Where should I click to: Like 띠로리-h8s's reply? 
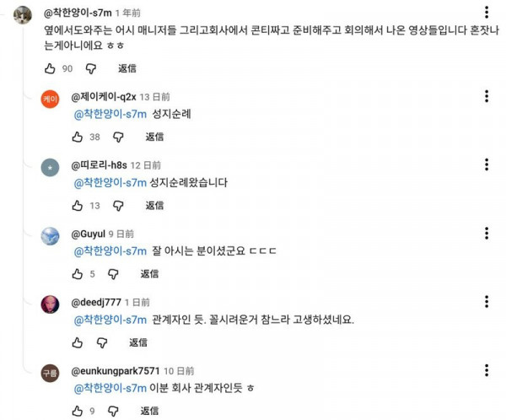coord(77,205)
